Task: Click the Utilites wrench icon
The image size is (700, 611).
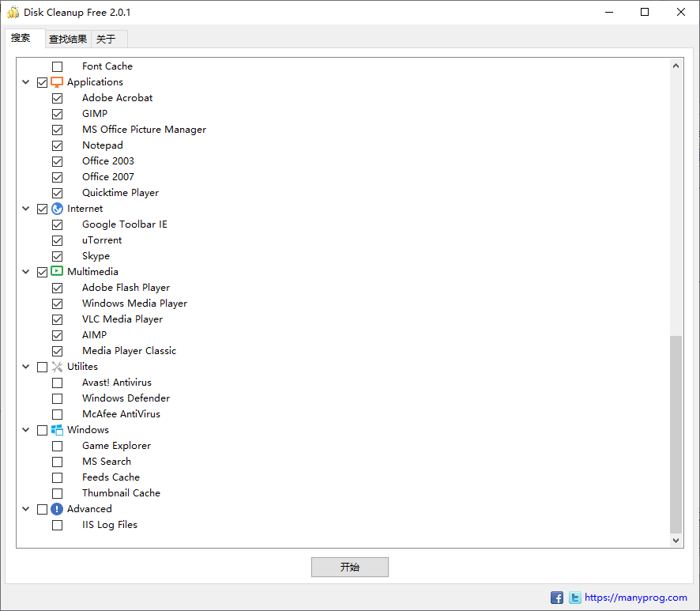Action: pos(56,366)
